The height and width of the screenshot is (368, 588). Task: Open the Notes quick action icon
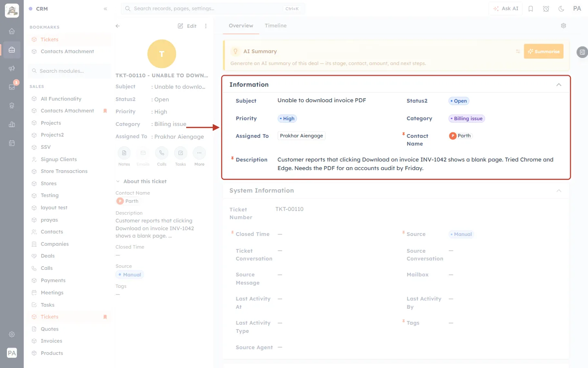124,153
